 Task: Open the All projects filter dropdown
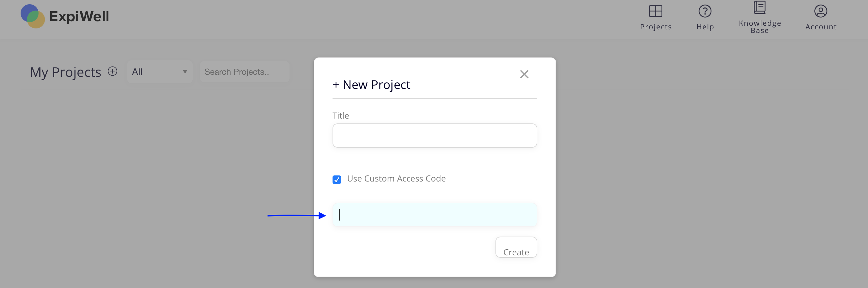point(159,72)
